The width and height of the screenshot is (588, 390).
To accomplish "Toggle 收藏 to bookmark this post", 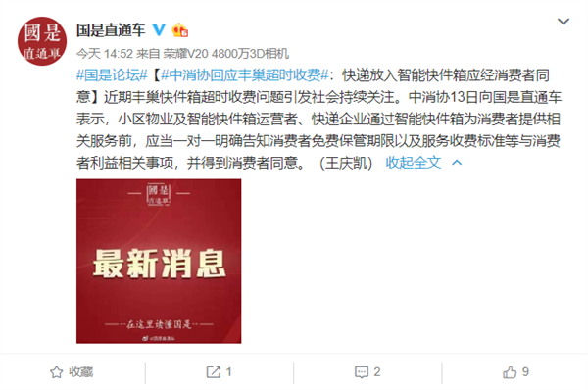I will [x=80, y=372].
